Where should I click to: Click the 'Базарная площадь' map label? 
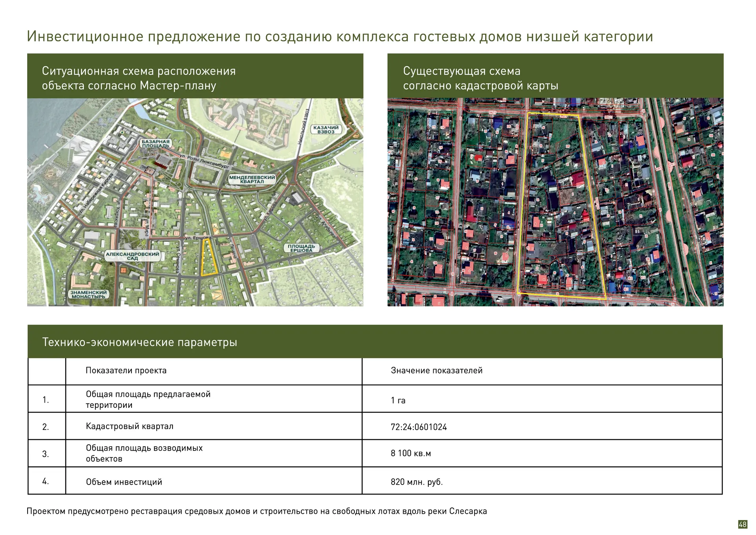point(156,143)
